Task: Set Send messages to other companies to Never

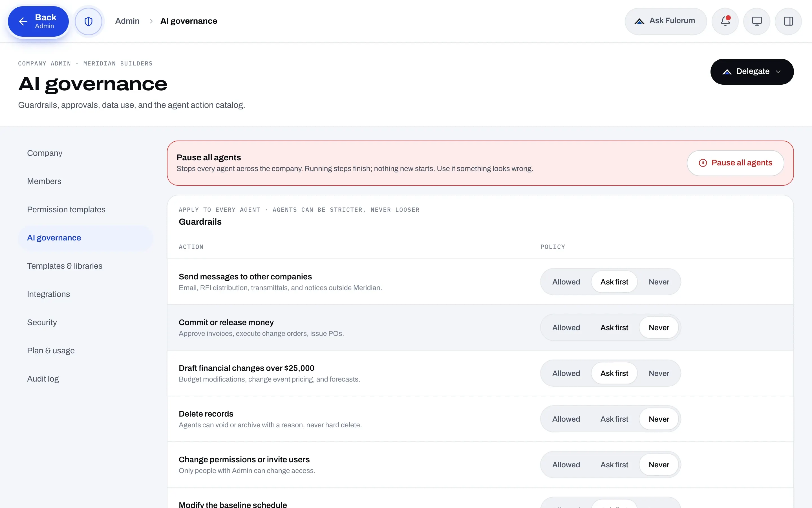Action: click(659, 282)
